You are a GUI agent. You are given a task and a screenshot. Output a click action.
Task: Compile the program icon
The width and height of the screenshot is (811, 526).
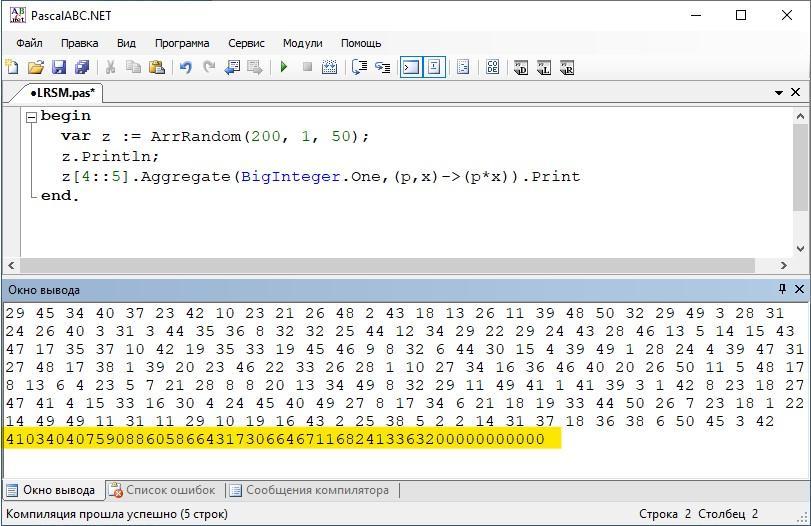tap(329, 67)
